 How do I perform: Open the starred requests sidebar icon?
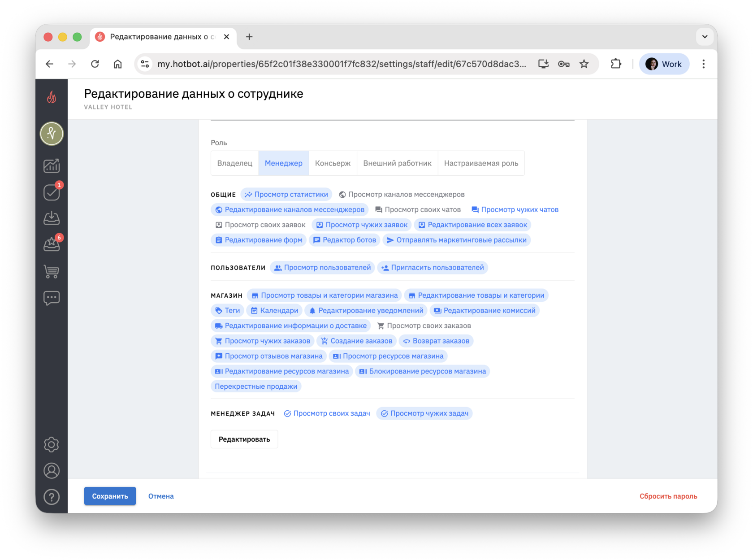[x=52, y=245]
